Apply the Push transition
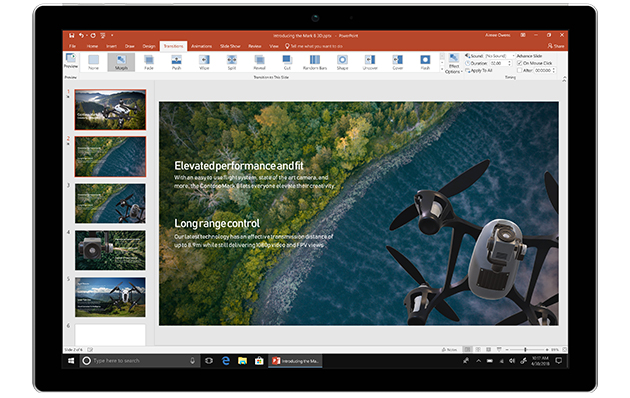Viewport: 630px width, 398px height. (176, 62)
